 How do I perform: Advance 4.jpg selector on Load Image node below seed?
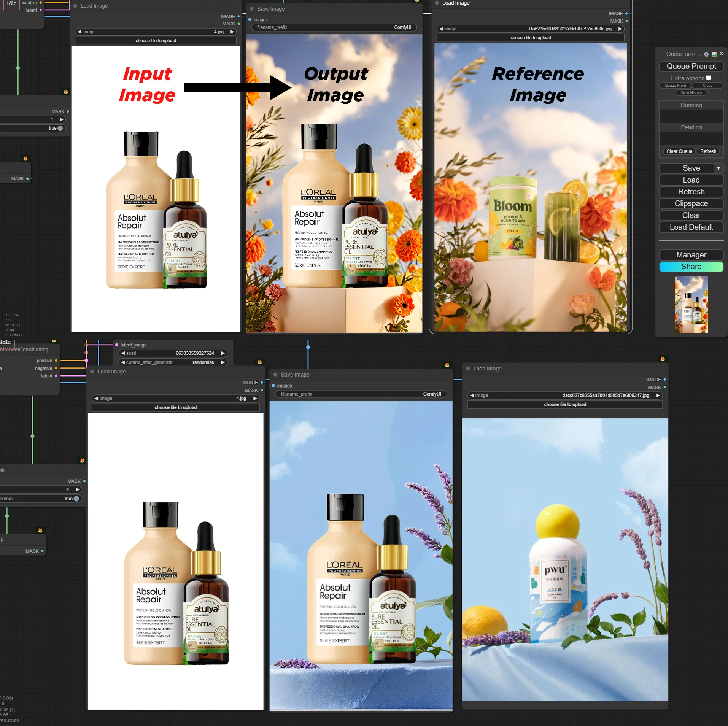[255, 399]
